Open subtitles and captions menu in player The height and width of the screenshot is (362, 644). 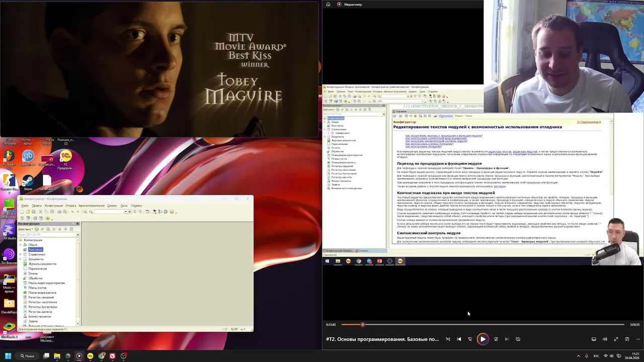pos(594,339)
